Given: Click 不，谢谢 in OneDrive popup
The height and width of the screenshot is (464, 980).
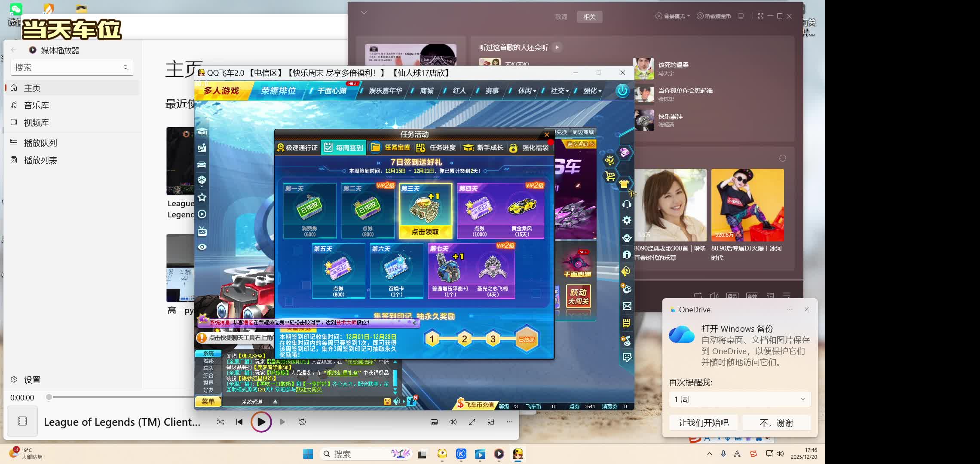Looking at the screenshot, I should 776,423.
